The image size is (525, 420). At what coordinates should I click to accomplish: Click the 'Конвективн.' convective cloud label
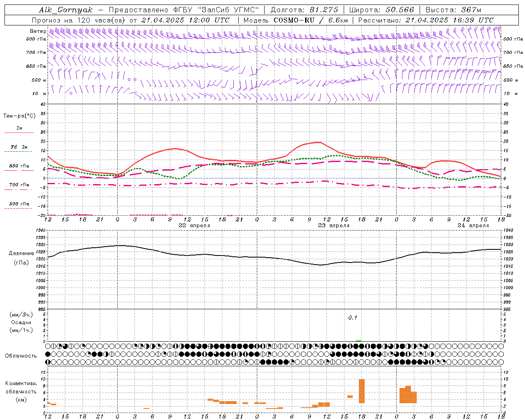pos(21,383)
